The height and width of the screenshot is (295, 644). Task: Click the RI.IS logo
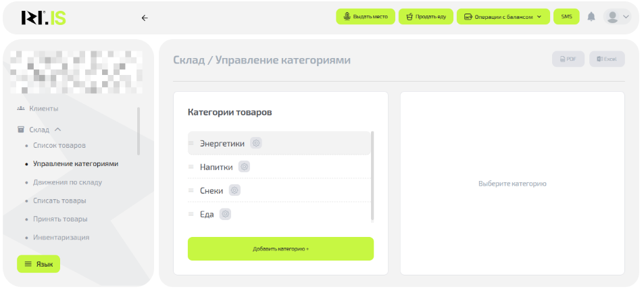(x=43, y=18)
